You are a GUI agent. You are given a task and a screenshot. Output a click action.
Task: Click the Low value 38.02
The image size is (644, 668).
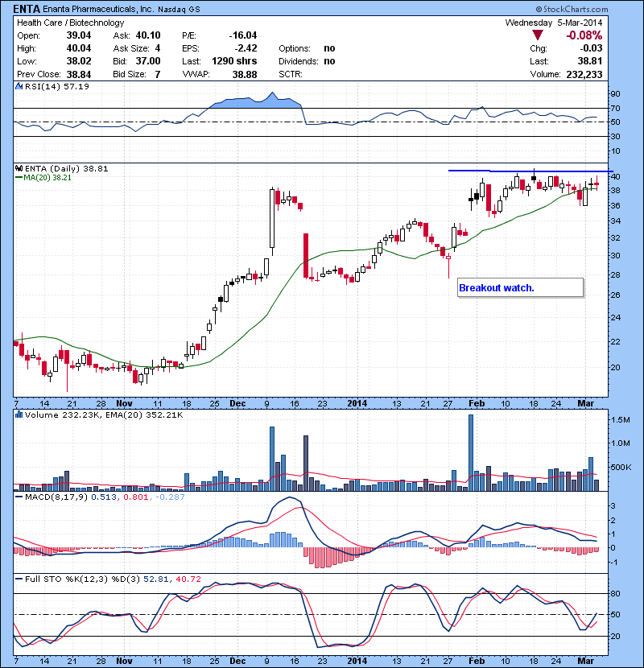(x=79, y=61)
